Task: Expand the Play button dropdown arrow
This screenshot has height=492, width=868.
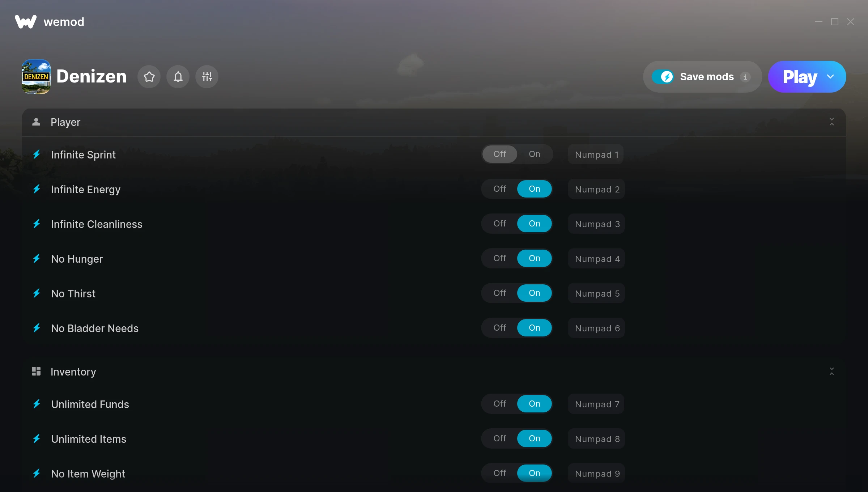Action: 832,76
